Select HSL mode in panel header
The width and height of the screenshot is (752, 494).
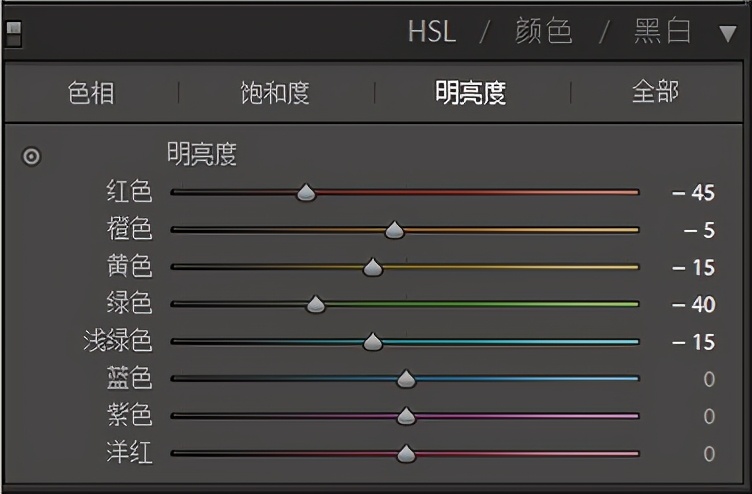(431, 32)
